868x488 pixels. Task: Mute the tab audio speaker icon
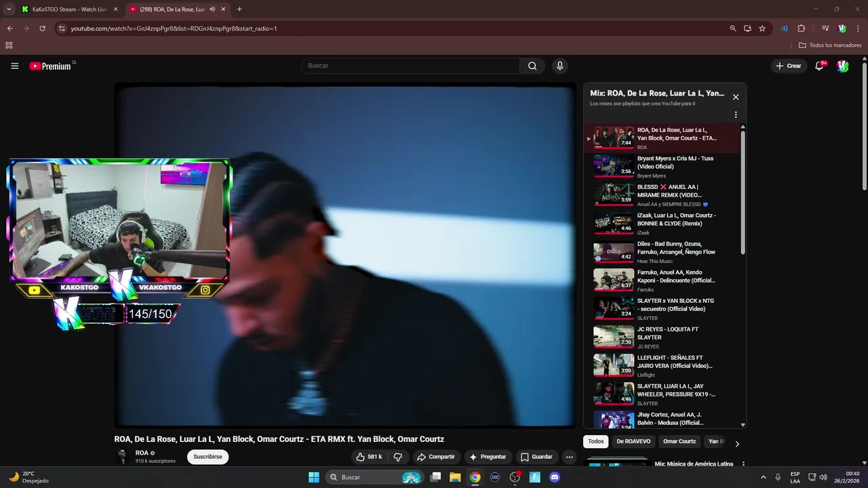212,9
